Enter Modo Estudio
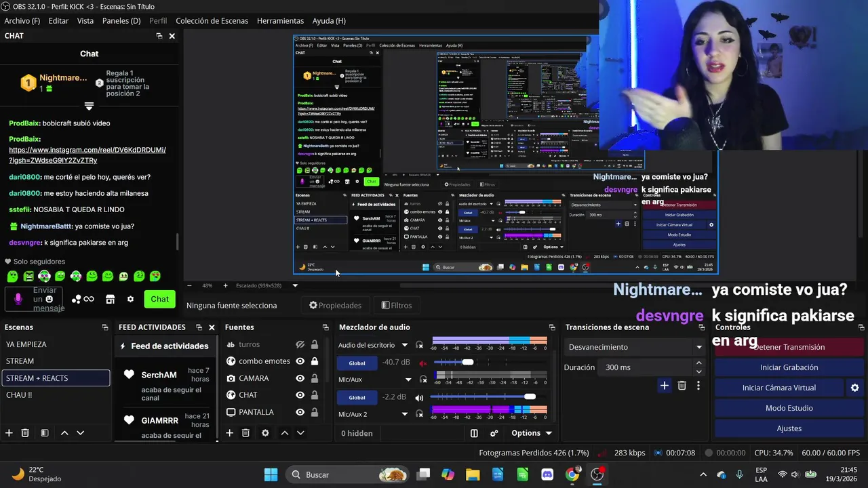 [789, 408]
